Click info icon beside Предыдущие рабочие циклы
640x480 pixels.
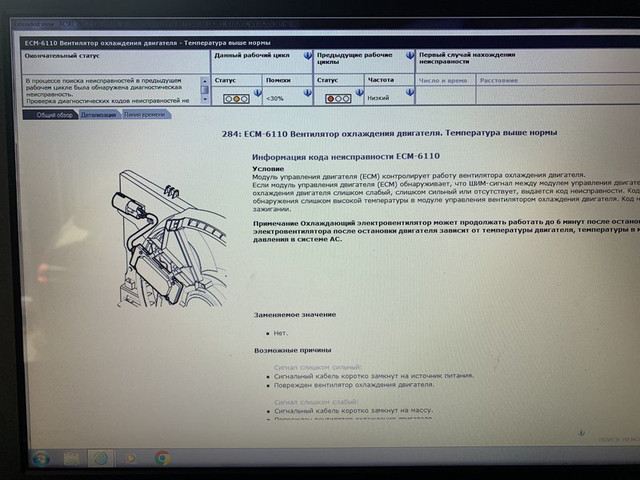click(410, 56)
